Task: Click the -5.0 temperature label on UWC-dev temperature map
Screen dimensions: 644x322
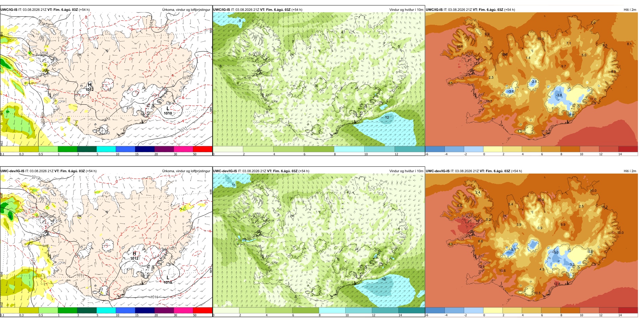Action: (556, 253)
